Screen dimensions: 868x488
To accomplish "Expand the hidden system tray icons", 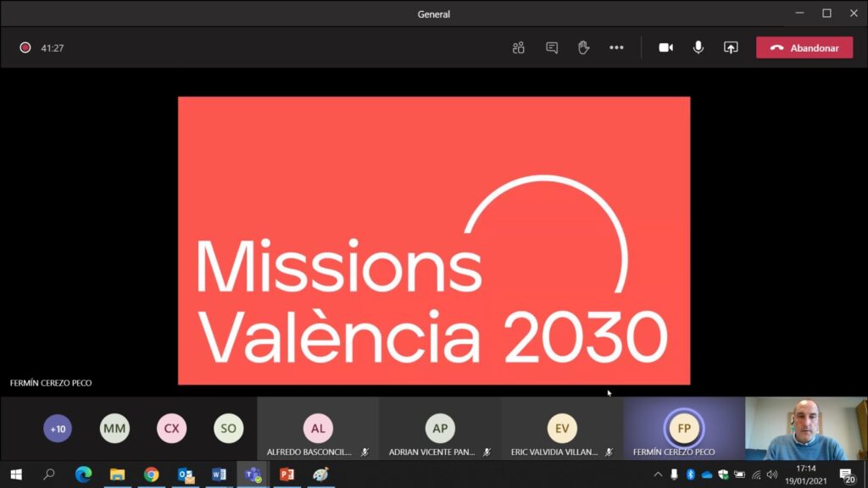I will coord(658,474).
